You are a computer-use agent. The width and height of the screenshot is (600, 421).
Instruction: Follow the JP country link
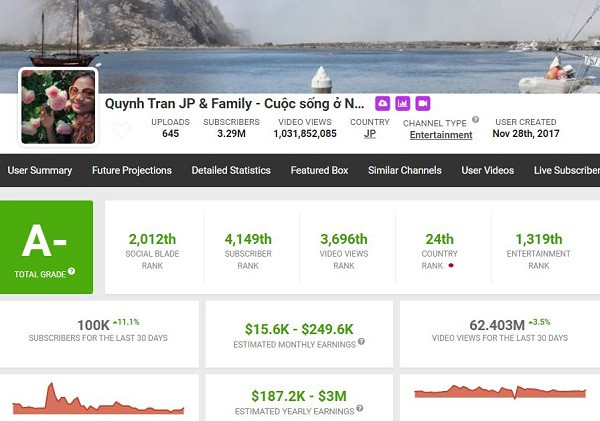click(370, 134)
